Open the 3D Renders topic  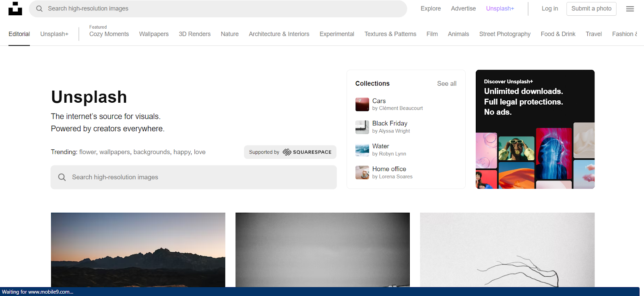(x=195, y=34)
